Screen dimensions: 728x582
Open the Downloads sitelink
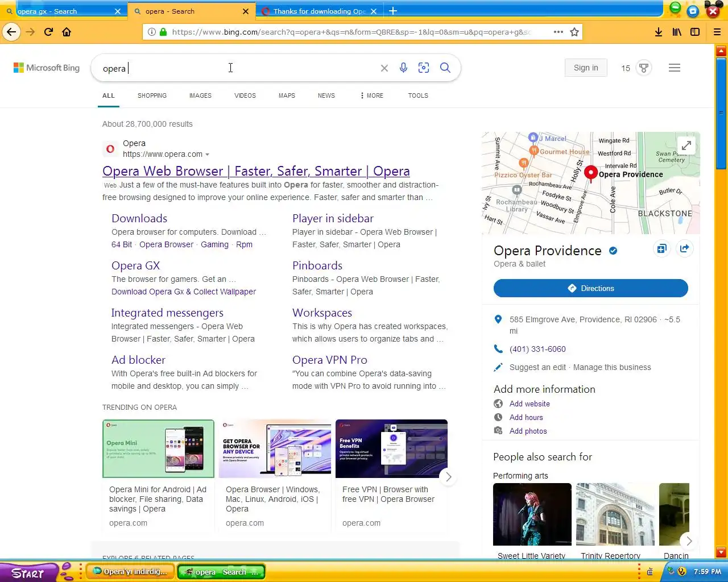click(139, 218)
